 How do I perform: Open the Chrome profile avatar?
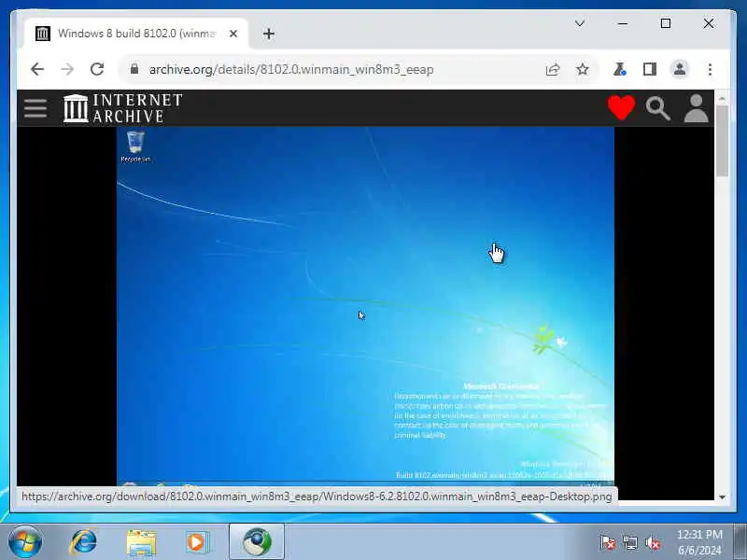680,69
